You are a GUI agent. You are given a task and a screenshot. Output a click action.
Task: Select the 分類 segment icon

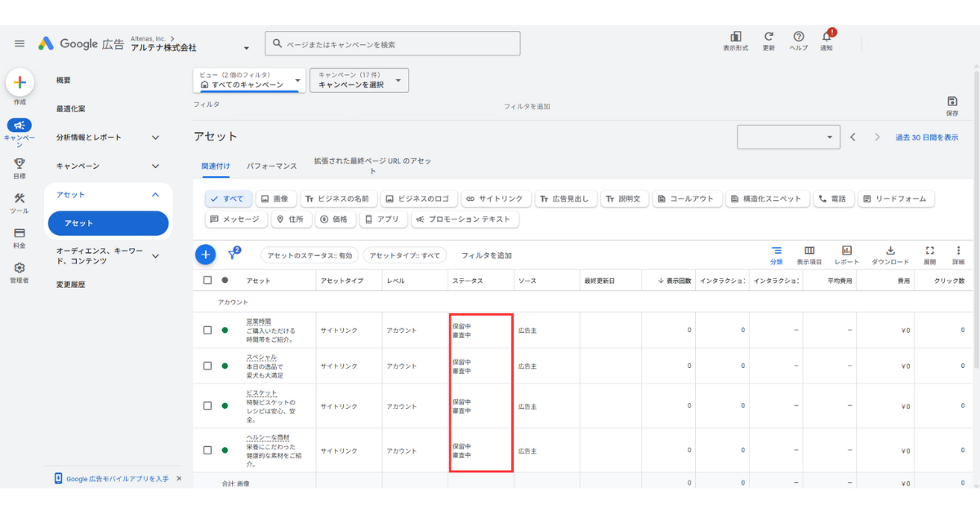pyautogui.click(x=777, y=250)
